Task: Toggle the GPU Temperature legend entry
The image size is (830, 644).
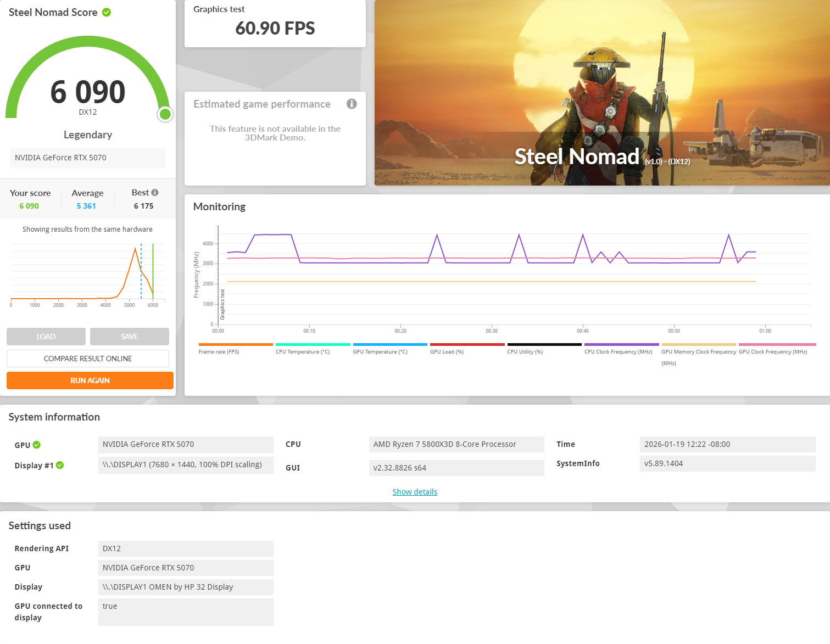Action: 390,349
